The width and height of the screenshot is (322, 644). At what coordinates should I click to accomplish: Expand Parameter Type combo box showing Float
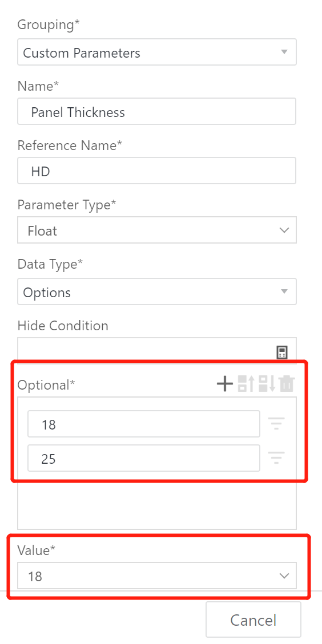156,230
